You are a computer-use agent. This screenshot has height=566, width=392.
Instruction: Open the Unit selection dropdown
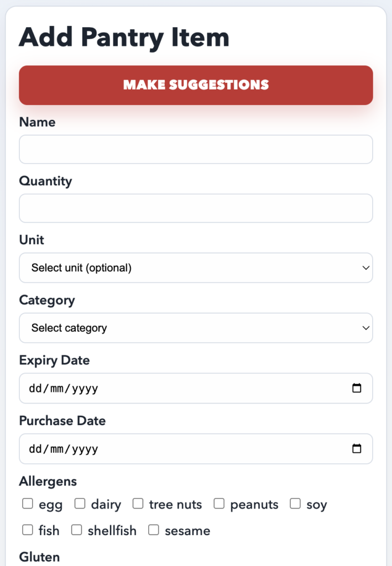click(196, 268)
